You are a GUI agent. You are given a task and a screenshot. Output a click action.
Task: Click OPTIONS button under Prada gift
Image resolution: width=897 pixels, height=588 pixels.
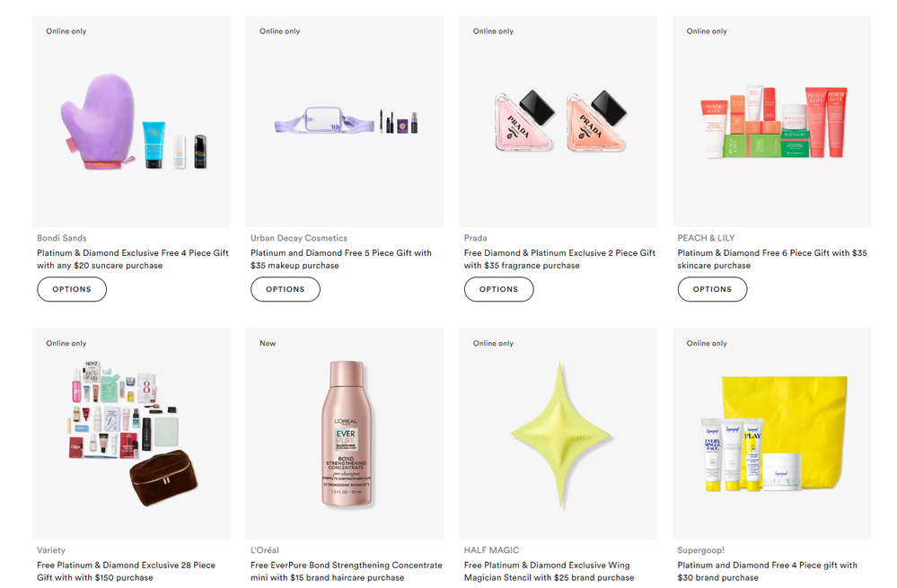(x=499, y=289)
